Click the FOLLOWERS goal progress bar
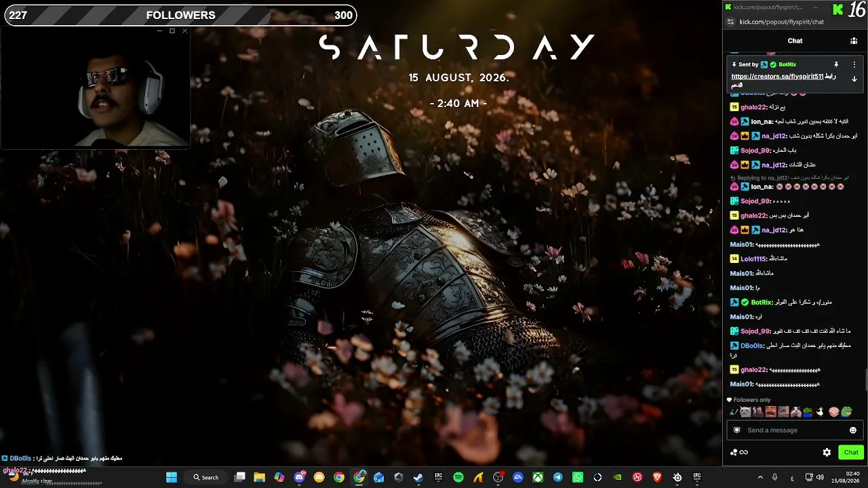868x488 pixels. tap(180, 15)
